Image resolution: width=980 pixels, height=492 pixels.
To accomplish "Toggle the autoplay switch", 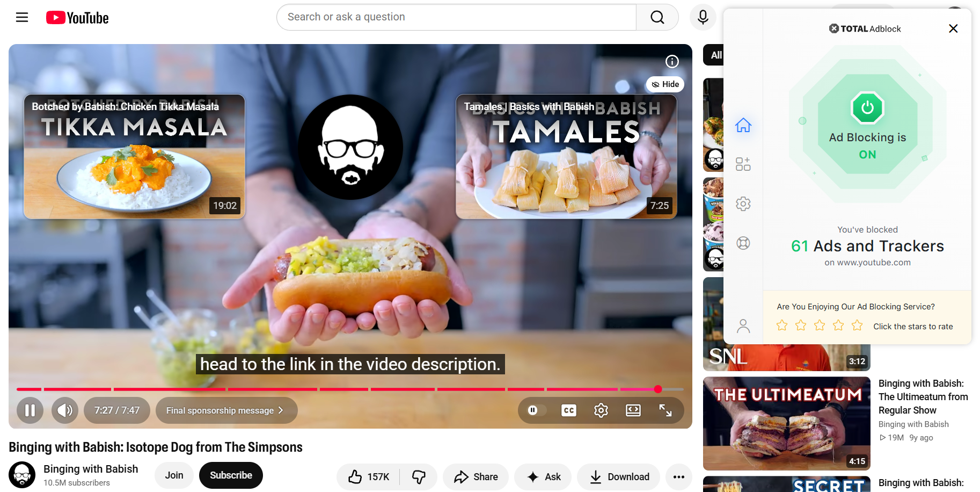I will point(537,410).
